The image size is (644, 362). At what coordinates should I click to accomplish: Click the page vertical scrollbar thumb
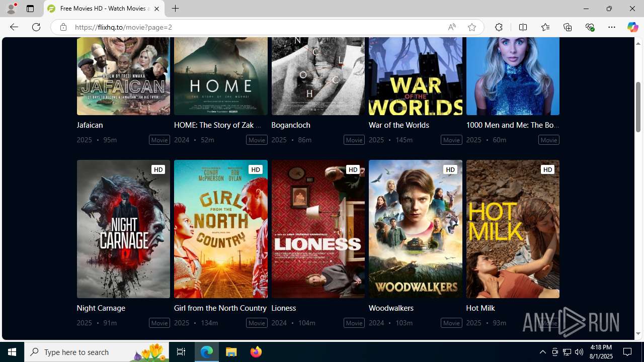pos(638,107)
